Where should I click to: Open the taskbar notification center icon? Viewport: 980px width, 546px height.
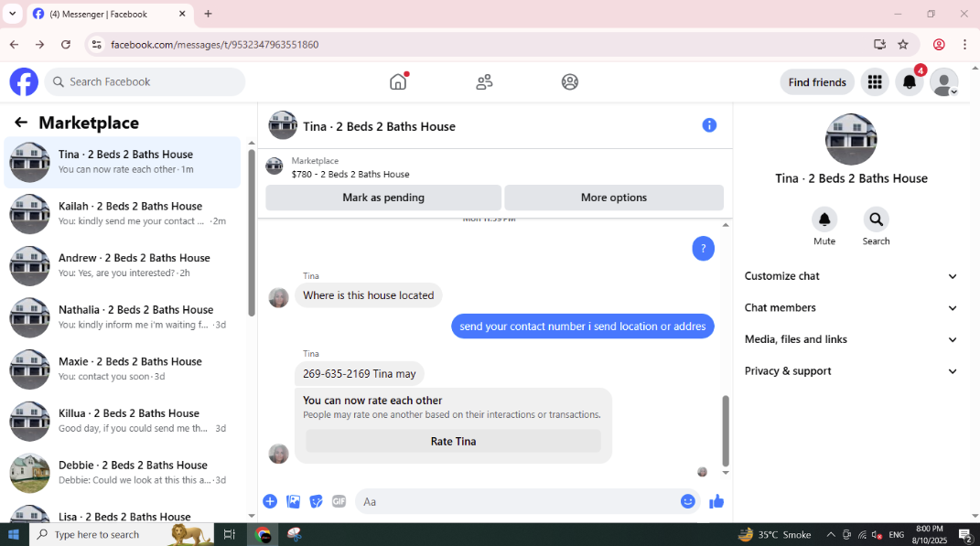[x=965, y=534]
